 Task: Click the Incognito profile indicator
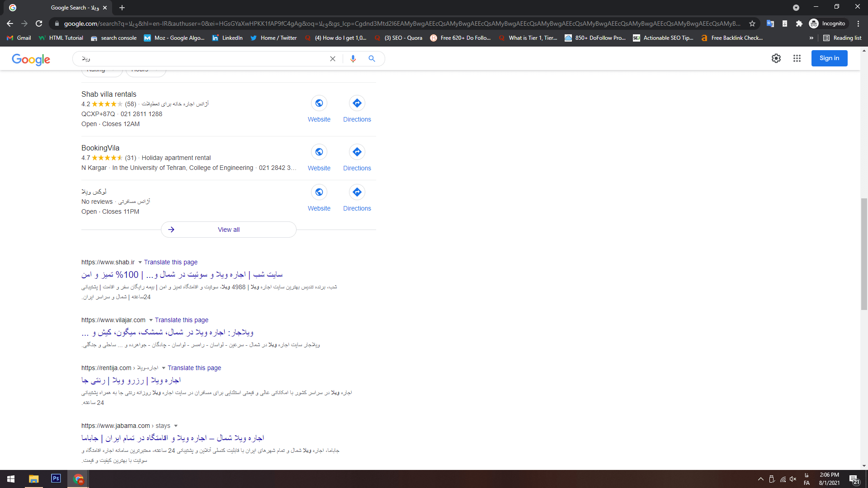point(827,23)
